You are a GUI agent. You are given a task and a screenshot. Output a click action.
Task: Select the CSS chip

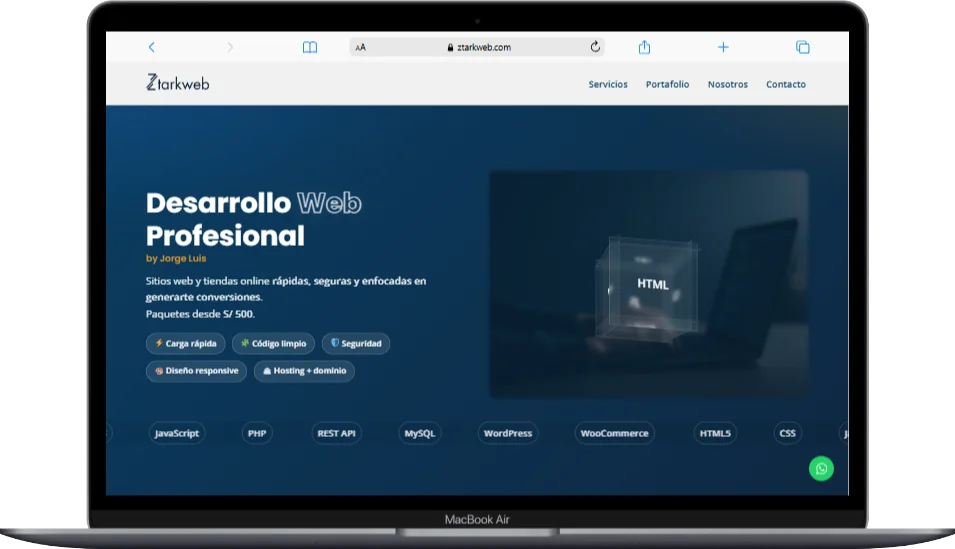click(x=788, y=433)
